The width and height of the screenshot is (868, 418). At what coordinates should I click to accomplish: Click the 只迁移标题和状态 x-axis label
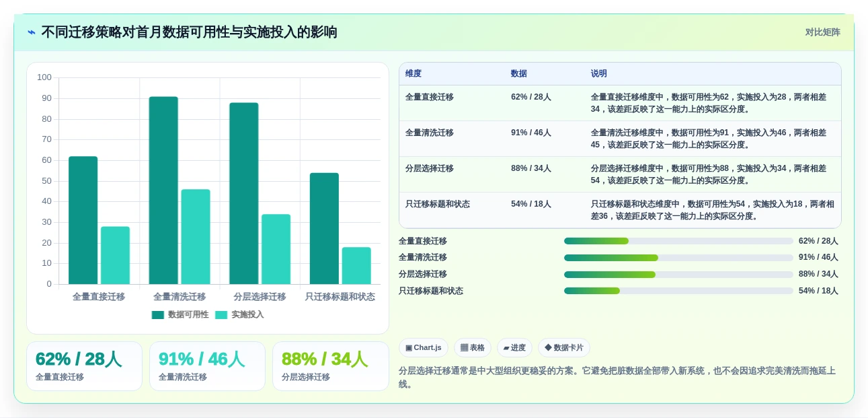click(x=340, y=297)
